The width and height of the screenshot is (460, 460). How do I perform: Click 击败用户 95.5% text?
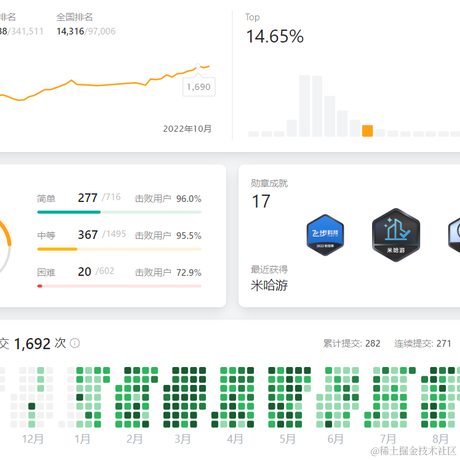point(168,236)
